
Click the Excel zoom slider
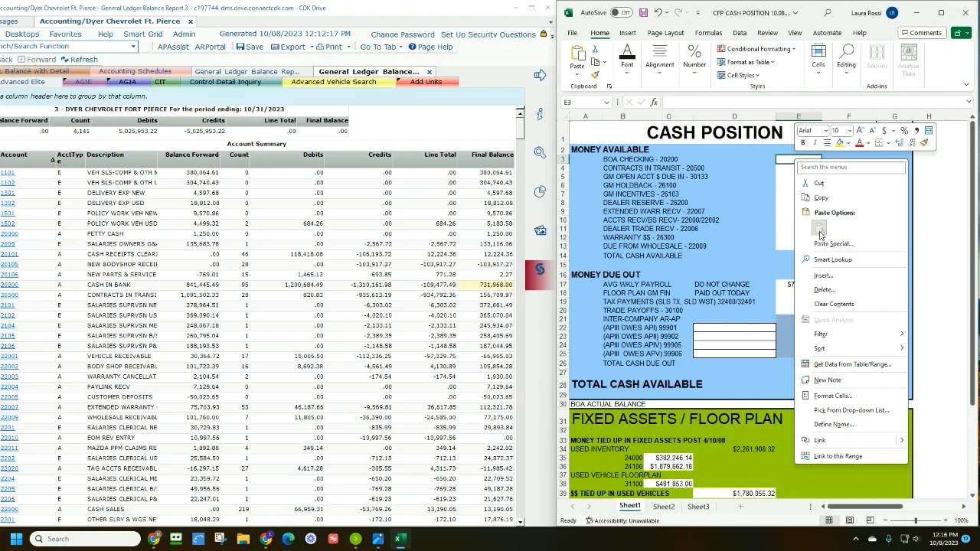(915, 520)
